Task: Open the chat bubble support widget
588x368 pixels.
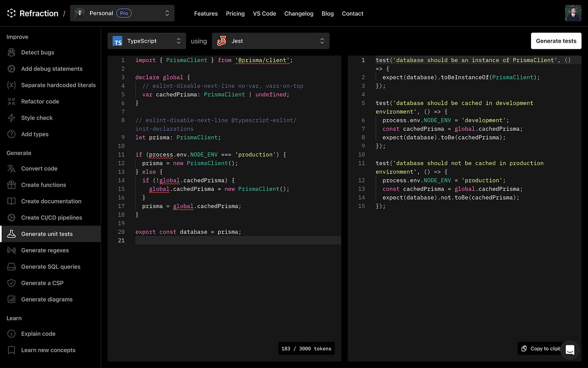Action: [570, 350]
